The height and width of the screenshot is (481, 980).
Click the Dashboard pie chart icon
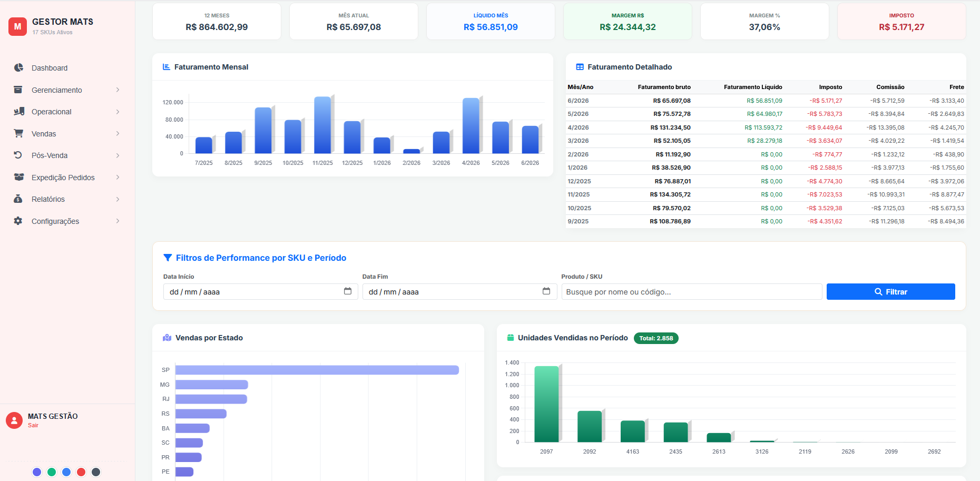18,68
